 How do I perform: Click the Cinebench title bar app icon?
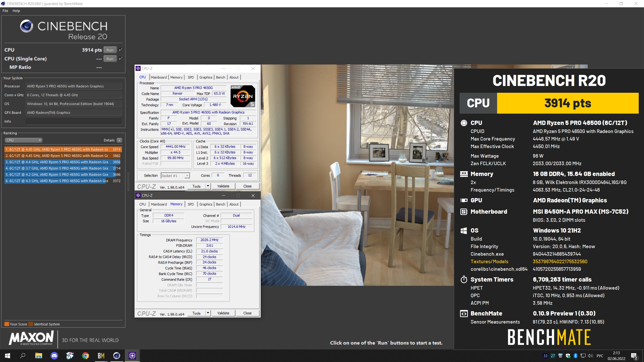tap(3, 4)
